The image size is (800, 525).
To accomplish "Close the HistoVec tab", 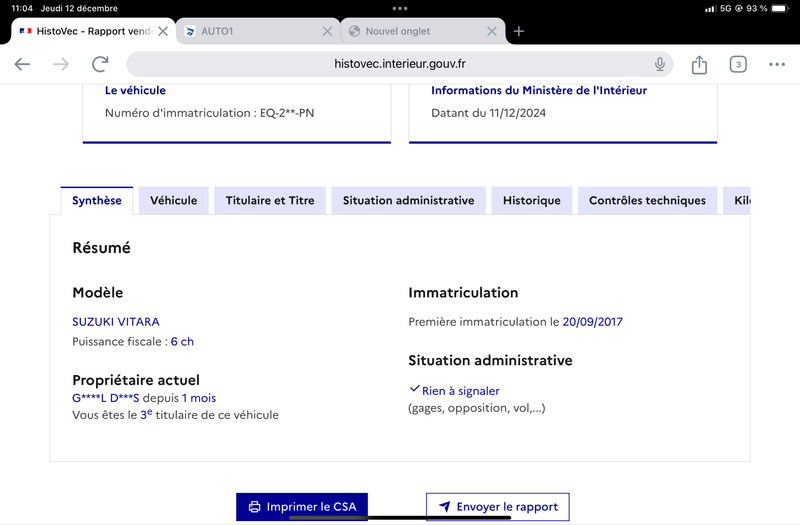I will pyautogui.click(x=163, y=31).
